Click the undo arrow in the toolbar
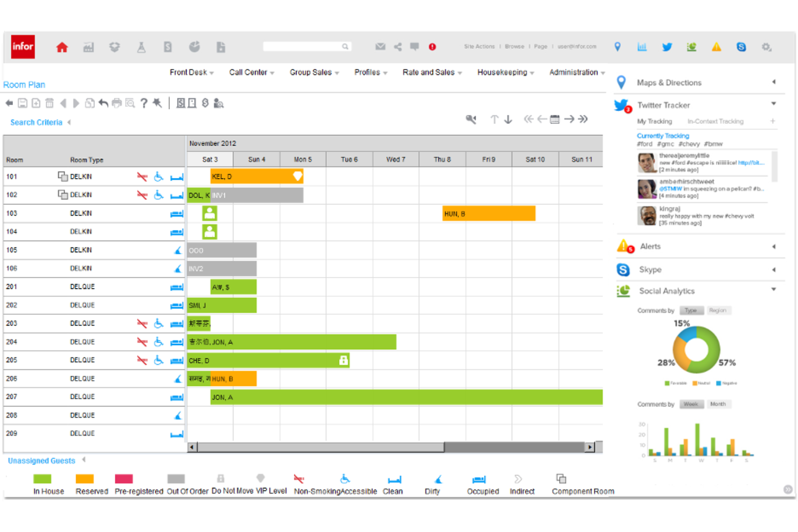The width and height of the screenshot is (798, 532). pos(104,102)
